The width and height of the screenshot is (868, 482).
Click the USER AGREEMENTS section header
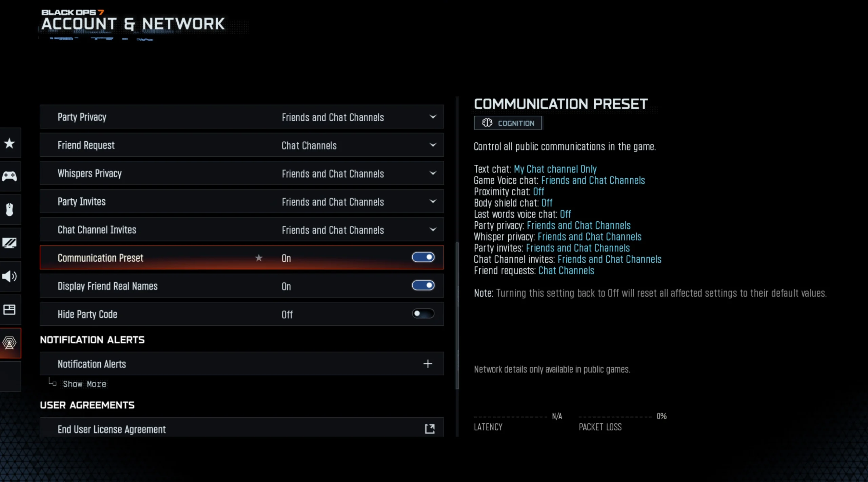coord(87,405)
